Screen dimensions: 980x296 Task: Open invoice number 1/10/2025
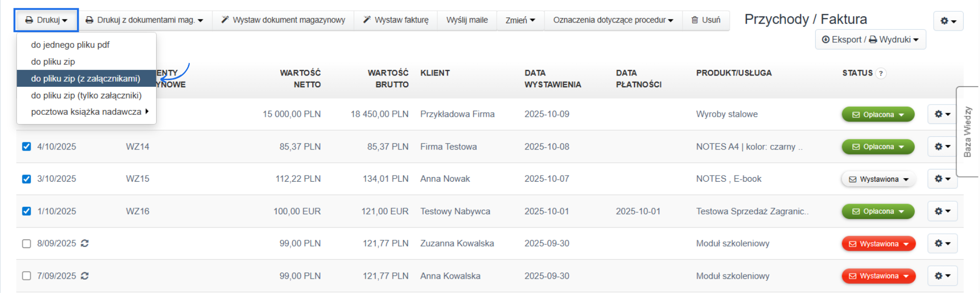57,211
